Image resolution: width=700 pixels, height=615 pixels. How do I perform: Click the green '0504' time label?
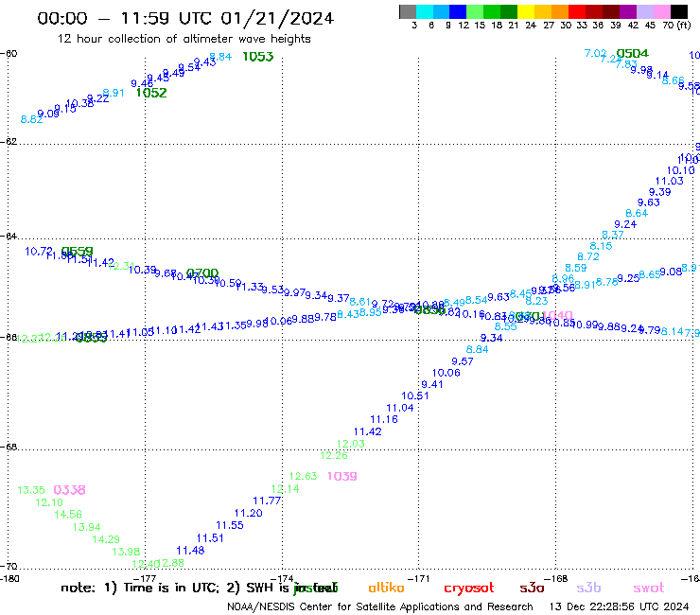point(632,54)
